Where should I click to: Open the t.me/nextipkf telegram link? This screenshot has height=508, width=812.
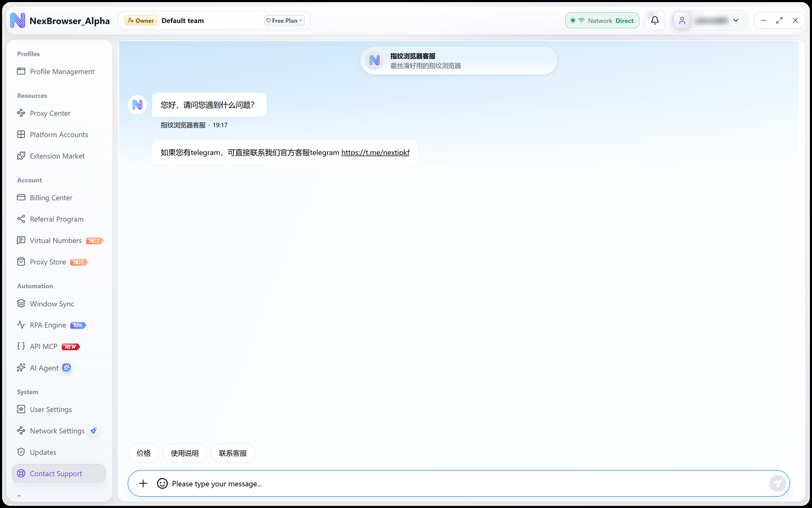tap(376, 152)
